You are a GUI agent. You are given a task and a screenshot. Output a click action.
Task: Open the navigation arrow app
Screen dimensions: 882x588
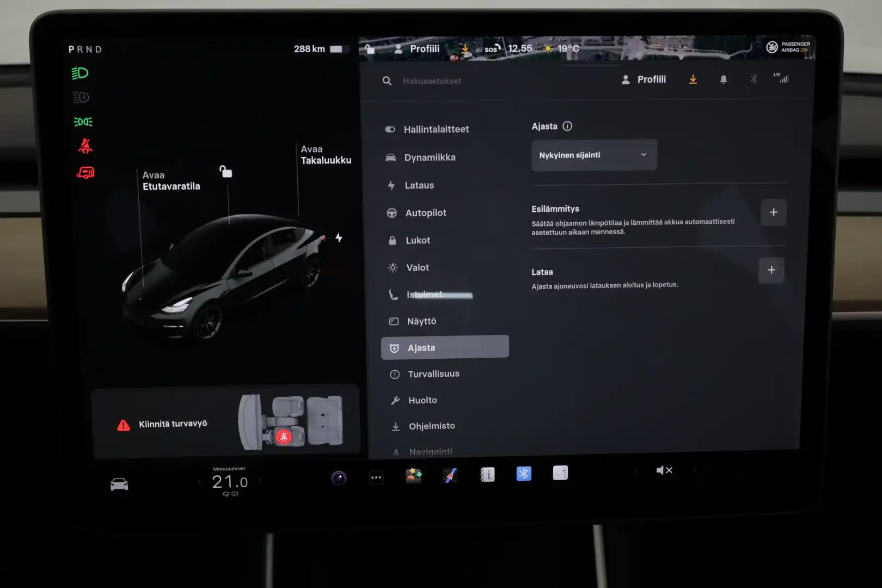click(x=450, y=475)
